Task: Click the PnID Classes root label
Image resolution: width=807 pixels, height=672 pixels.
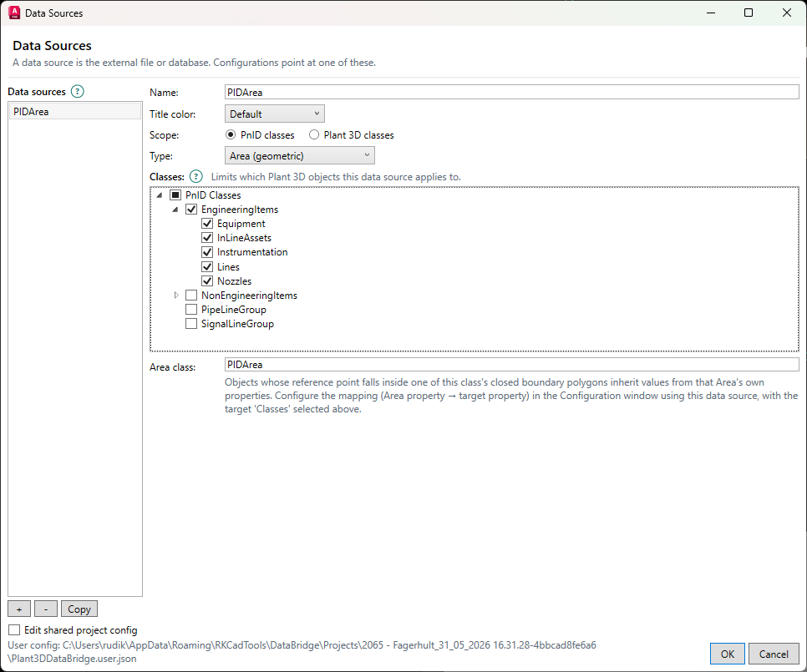Action: (x=213, y=195)
